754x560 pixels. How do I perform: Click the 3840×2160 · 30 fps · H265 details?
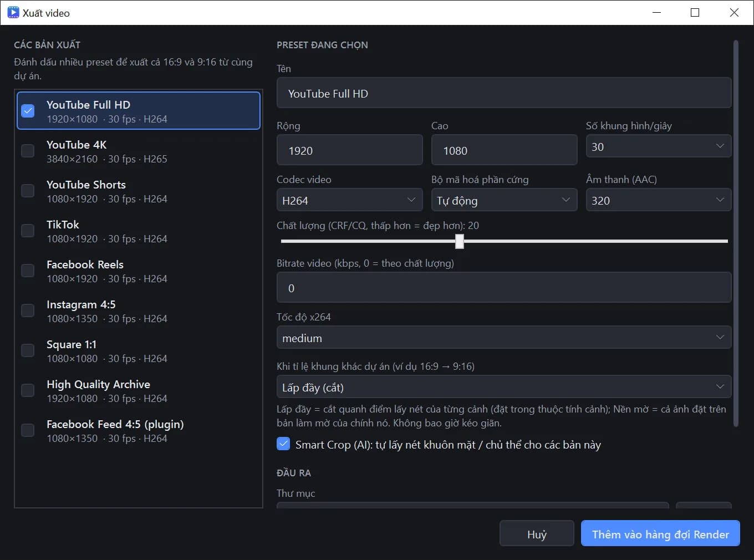click(x=106, y=159)
